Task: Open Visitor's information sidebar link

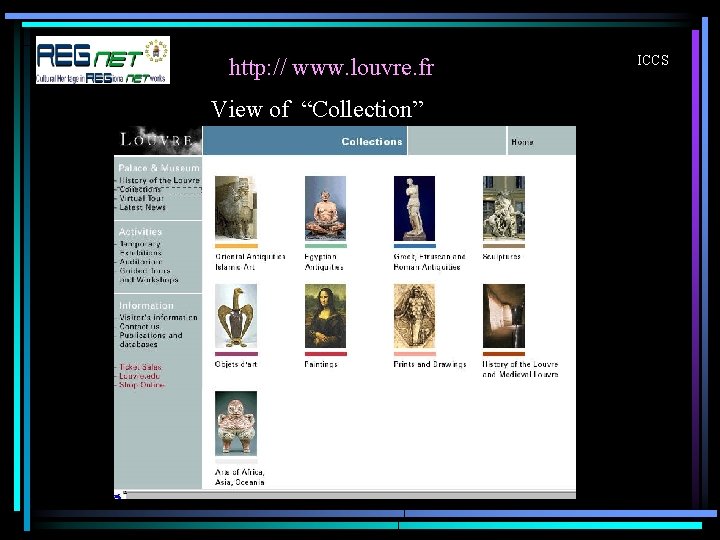Action: point(158,317)
